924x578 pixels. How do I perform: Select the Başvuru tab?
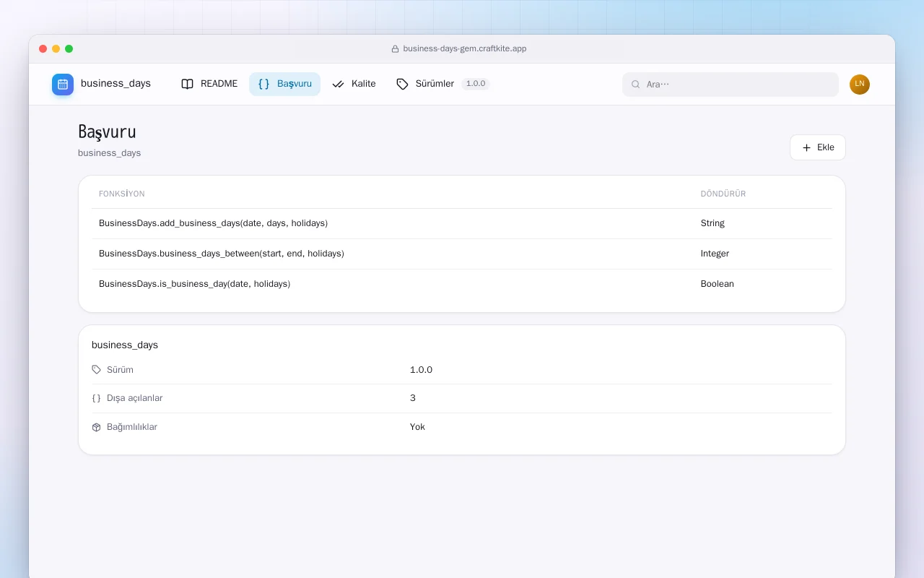[284, 84]
